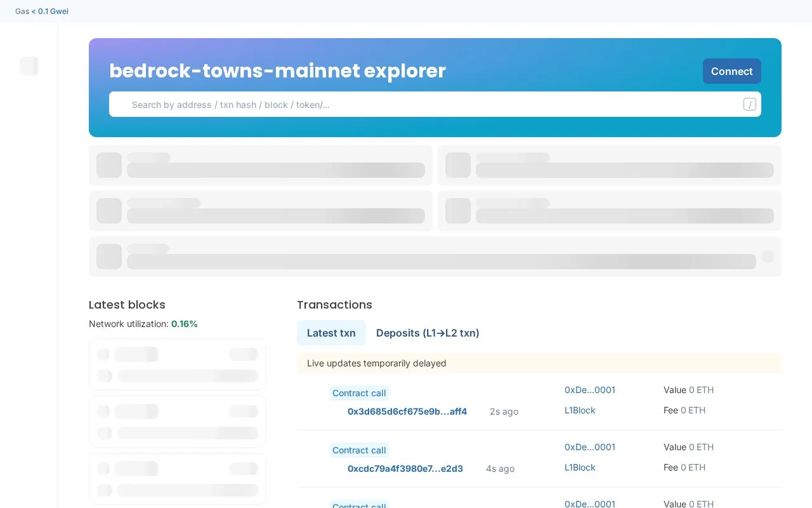The image size is (812, 508).
Task: Open transaction hash 0x3d685d6cf675e9b...aff4
Action: coord(407,411)
